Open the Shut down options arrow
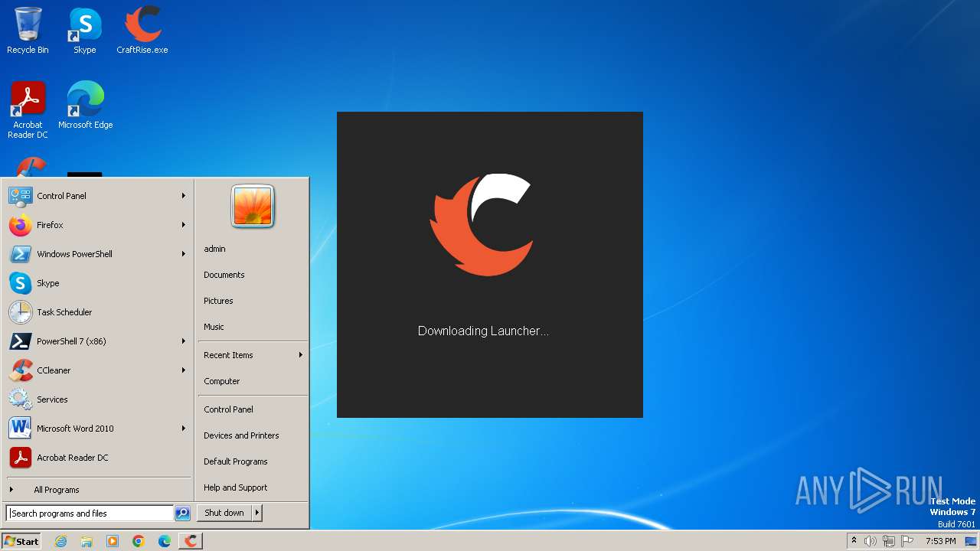This screenshot has height=551, width=980. tap(257, 513)
